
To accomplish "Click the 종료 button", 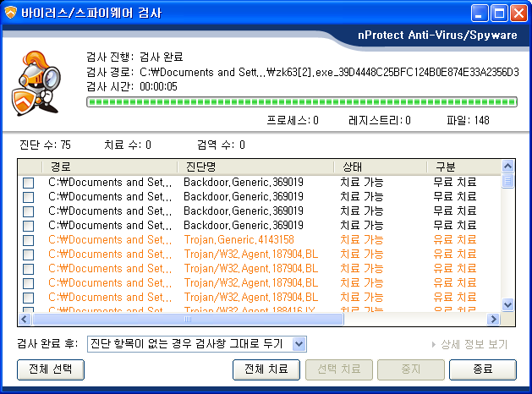I will coord(483,369).
